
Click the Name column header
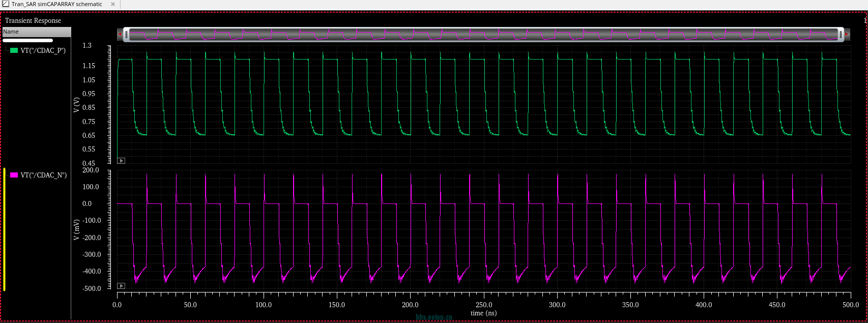[x=37, y=32]
